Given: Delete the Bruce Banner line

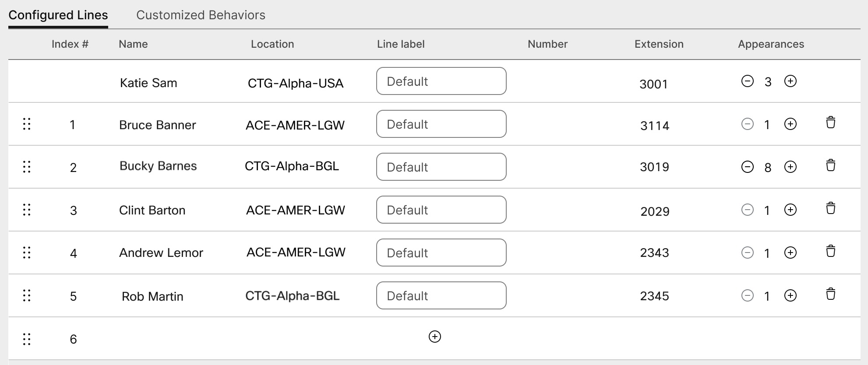Looking at the screenshot, I should click(x=831, y=123).
